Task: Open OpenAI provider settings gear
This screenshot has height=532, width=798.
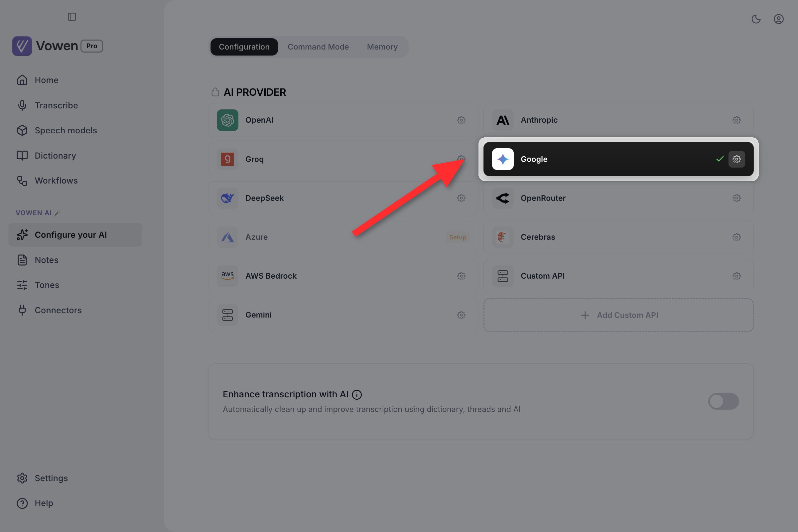Action: (461, 120)
